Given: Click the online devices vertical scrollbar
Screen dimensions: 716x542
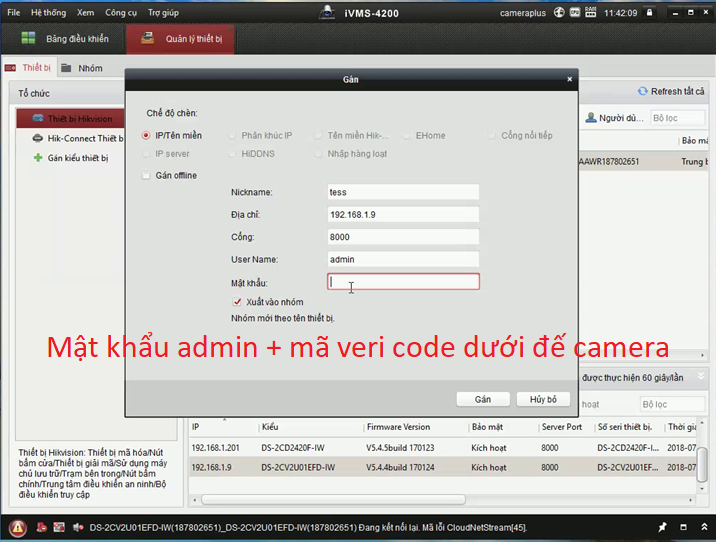Looking at the screenshot, I should (x=702, y=464).
